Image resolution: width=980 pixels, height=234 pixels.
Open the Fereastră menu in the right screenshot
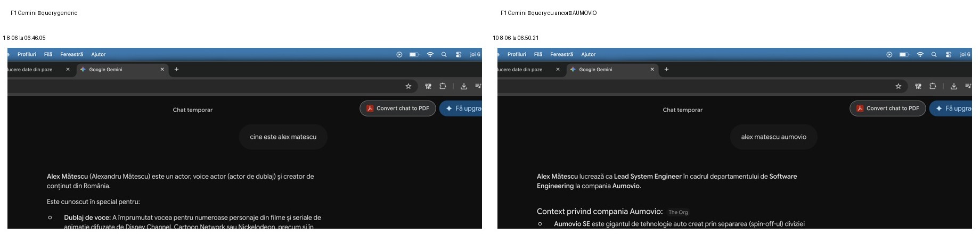562,54
